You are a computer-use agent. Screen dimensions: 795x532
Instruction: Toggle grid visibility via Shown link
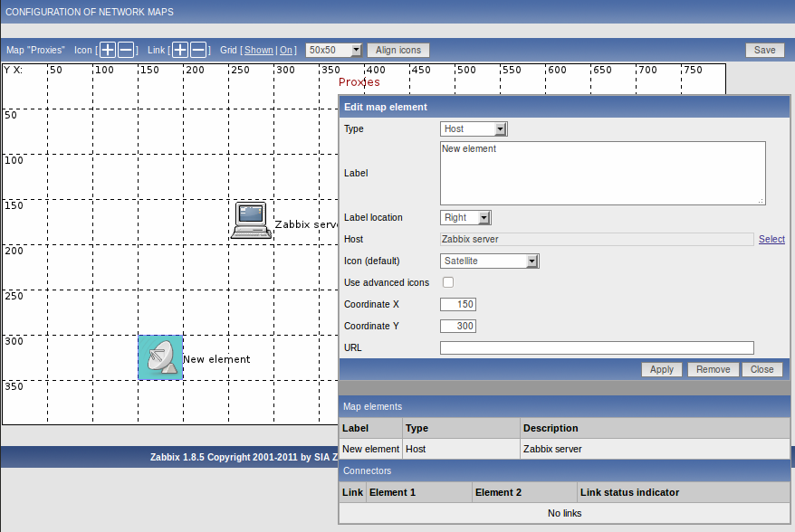tap(259, 50)
